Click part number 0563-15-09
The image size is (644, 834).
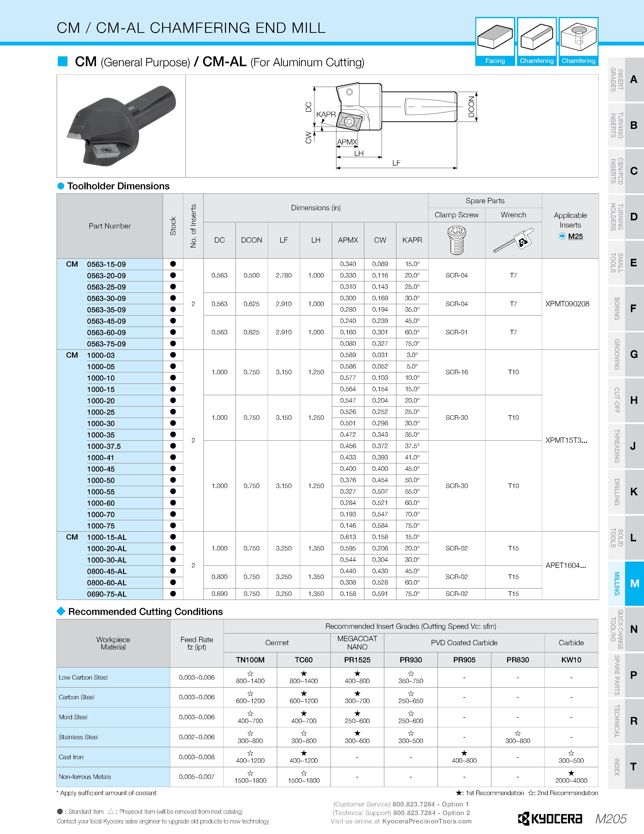click(106, 264)
